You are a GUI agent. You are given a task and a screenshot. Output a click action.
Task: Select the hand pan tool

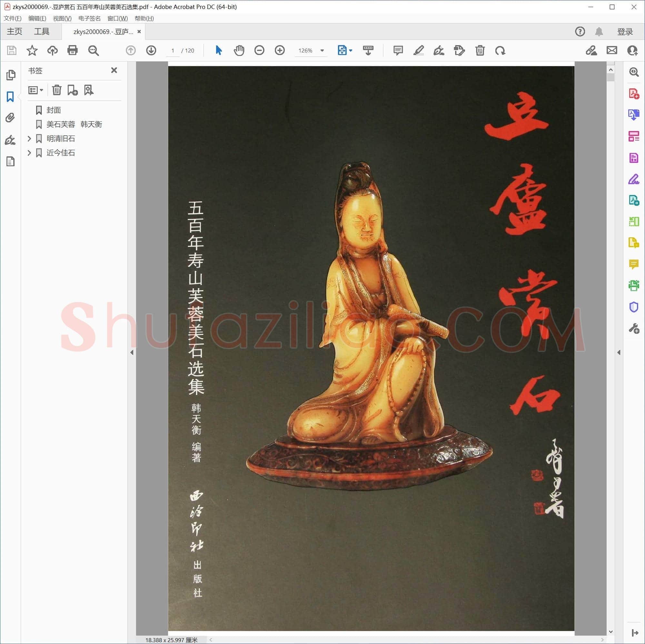click(239, 50)
